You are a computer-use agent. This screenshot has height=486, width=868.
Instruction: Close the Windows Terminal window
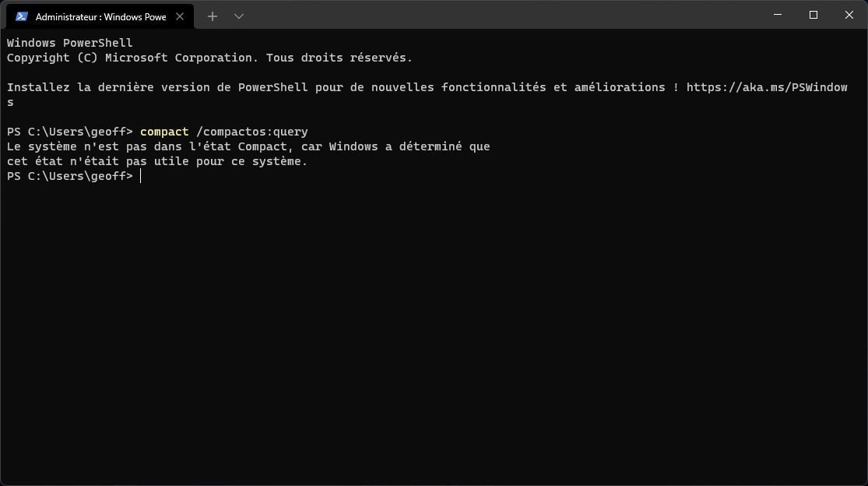(849, 15)
